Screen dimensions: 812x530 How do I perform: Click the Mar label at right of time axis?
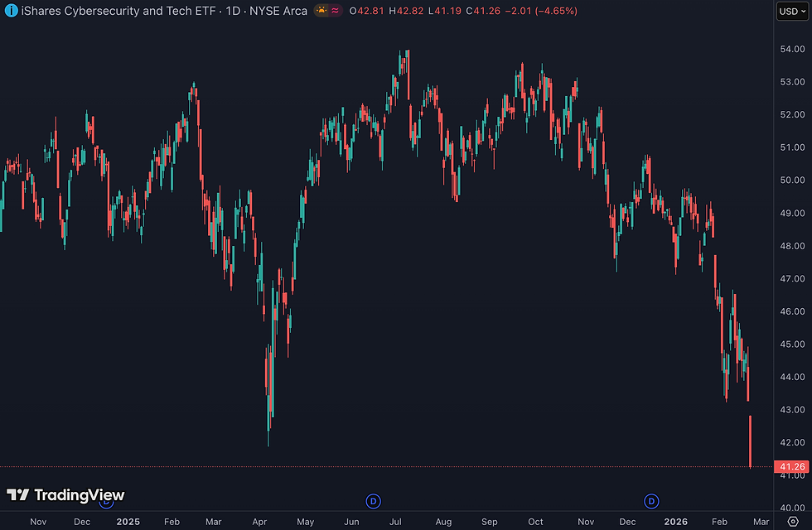point(761,522)
